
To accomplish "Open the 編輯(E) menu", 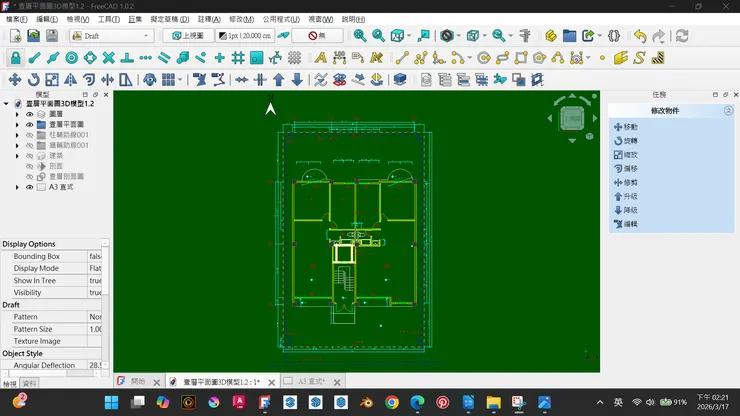I will (x=47, y=19).
